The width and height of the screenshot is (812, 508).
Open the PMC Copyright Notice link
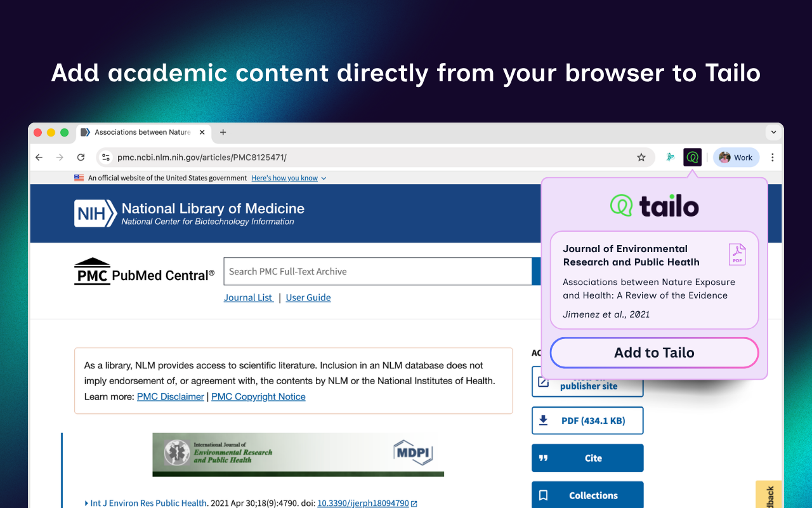pyautogui.click(x=258, y=396)
